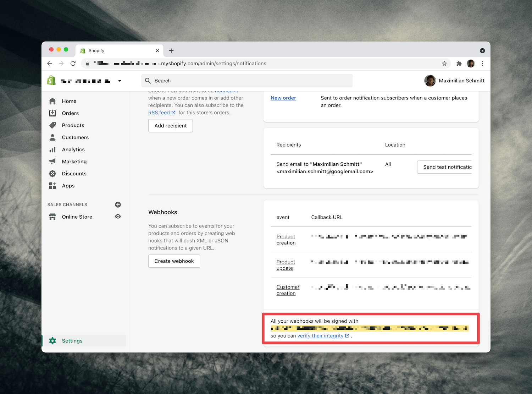Click the magnifier icon in the Search bar
Image resolution: width=532 pixels, height=394 pixels.
[x=148, y=81]
